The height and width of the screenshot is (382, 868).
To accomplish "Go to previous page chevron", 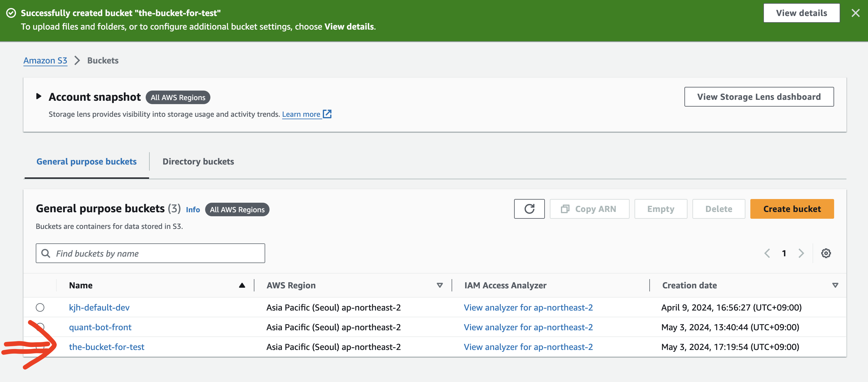I will coord(767,253).
